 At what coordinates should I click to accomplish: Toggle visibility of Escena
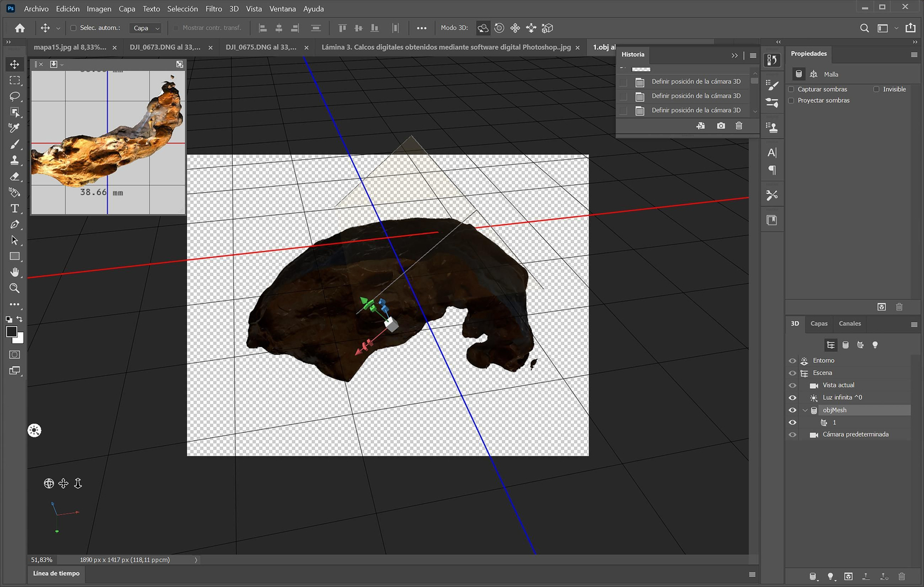792,373
